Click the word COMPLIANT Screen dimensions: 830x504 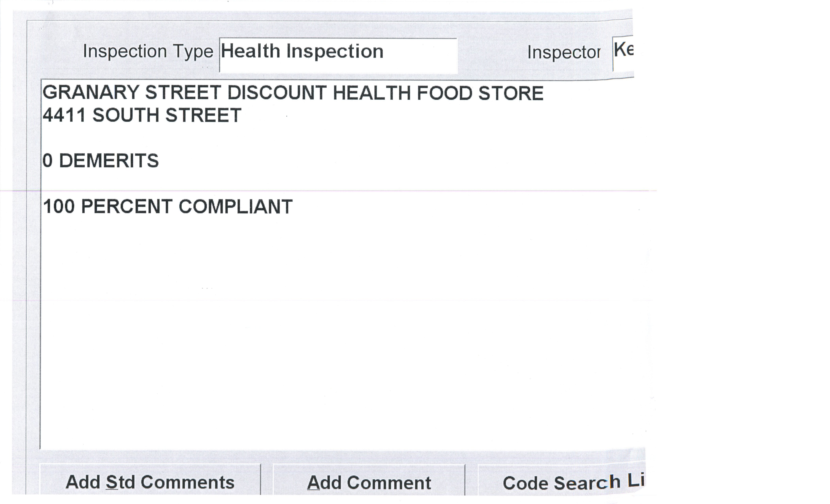tap(235, 207)
